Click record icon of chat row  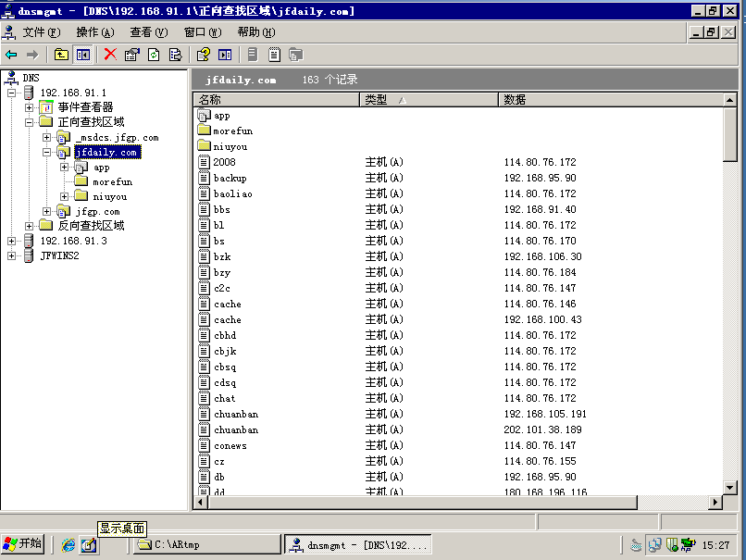[204, 398]
